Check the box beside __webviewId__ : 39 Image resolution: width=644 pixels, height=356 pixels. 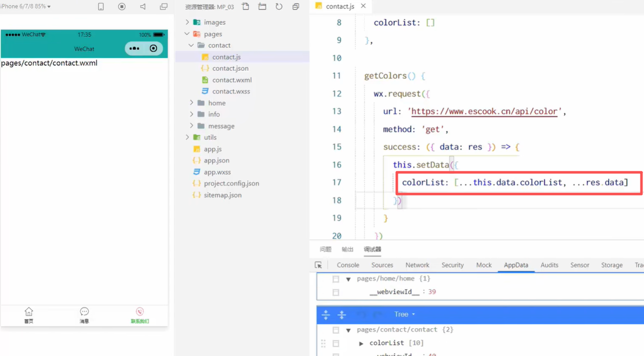click(x=336, y=292)
